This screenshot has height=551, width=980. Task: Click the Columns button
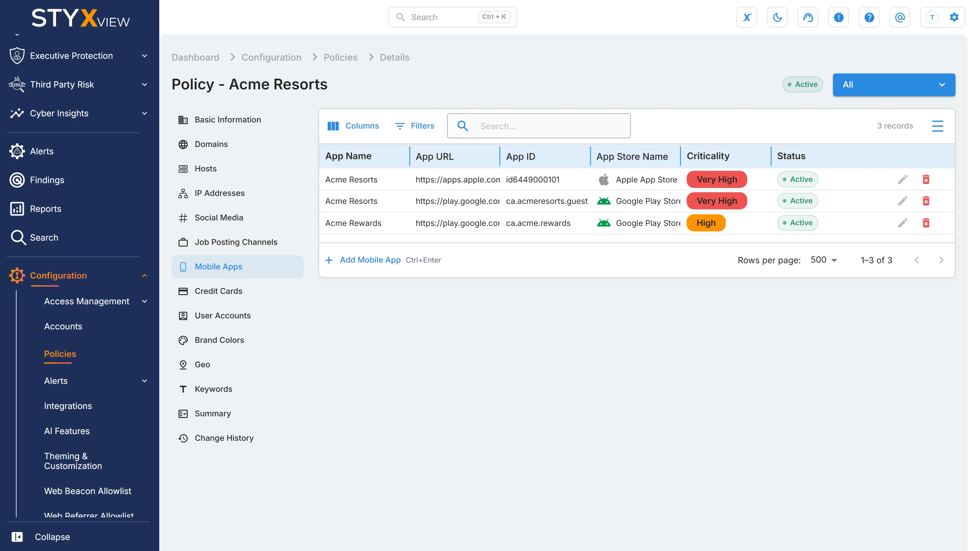pos(353,126)
